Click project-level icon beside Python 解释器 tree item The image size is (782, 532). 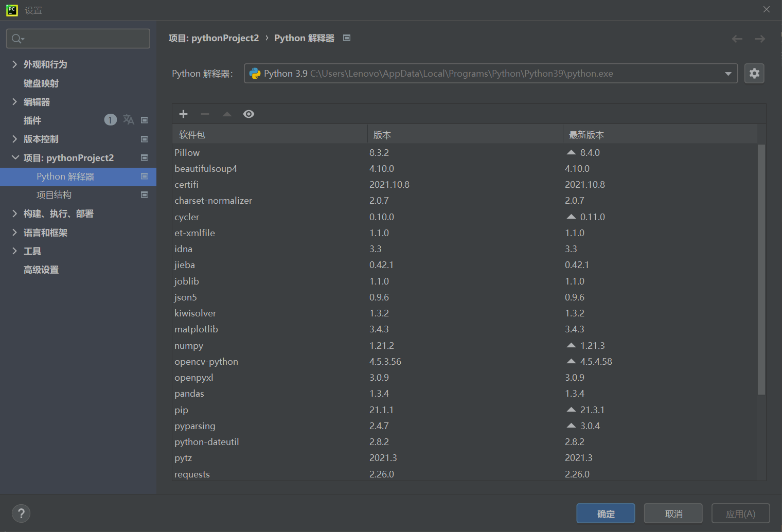pyautogui.click(x=145, y=176)
